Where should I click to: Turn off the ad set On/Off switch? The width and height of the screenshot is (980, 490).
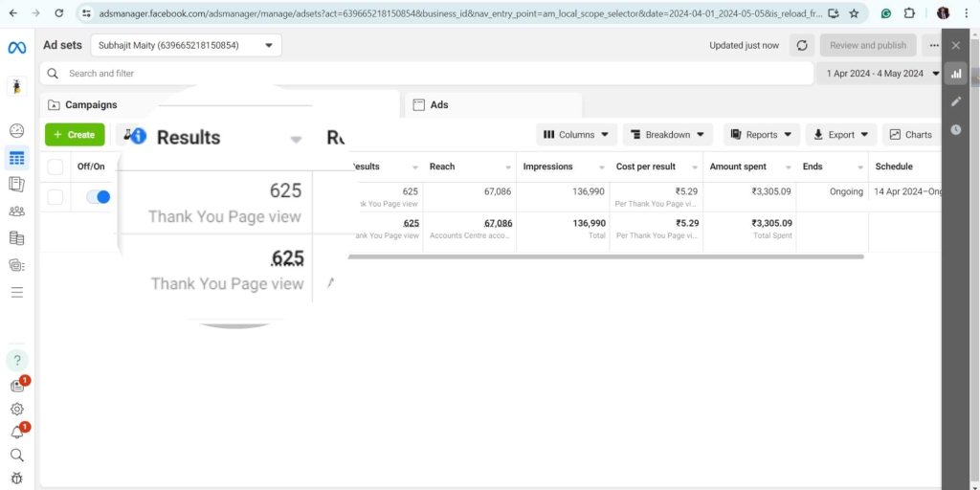[x=99, y=197]
